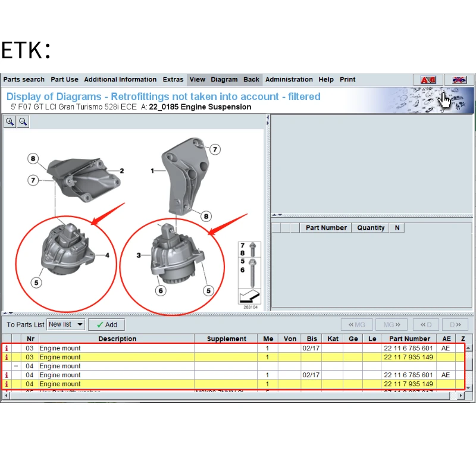Viewport: 476px width, 476px height.
Task: Click the previous main group «MG button
Action: (x=356, y=325)
